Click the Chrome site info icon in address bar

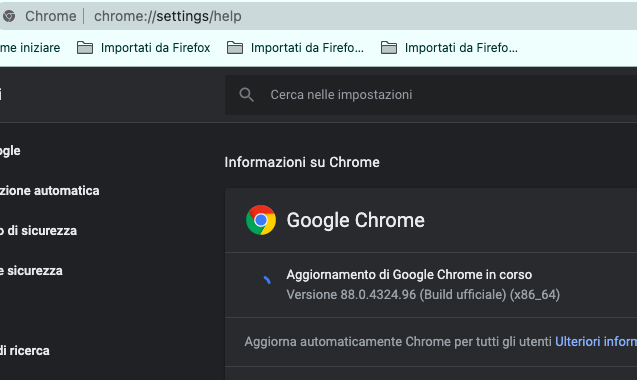[9, 16]
